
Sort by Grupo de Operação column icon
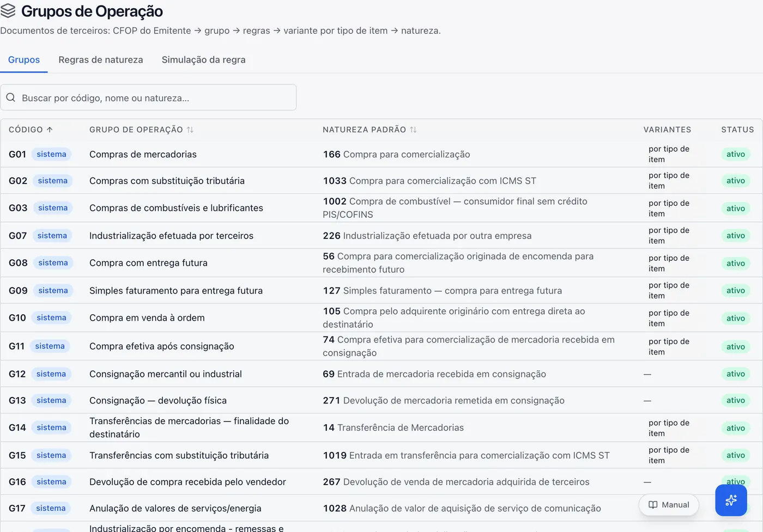click(x=190, y=130)
